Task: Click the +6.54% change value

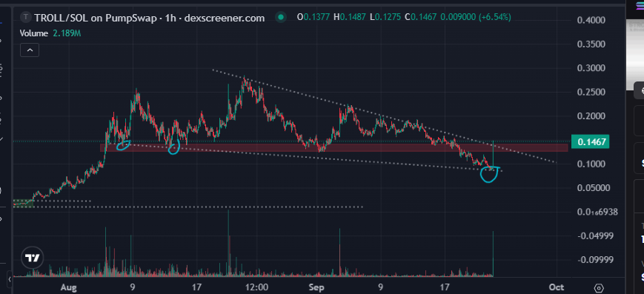Action: (495, 17)
